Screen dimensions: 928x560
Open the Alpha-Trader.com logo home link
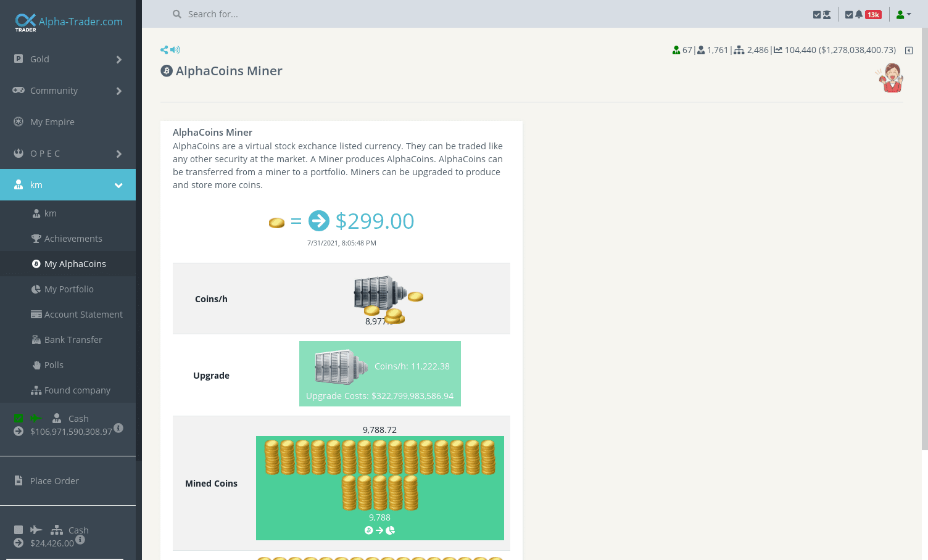(69, 22)
